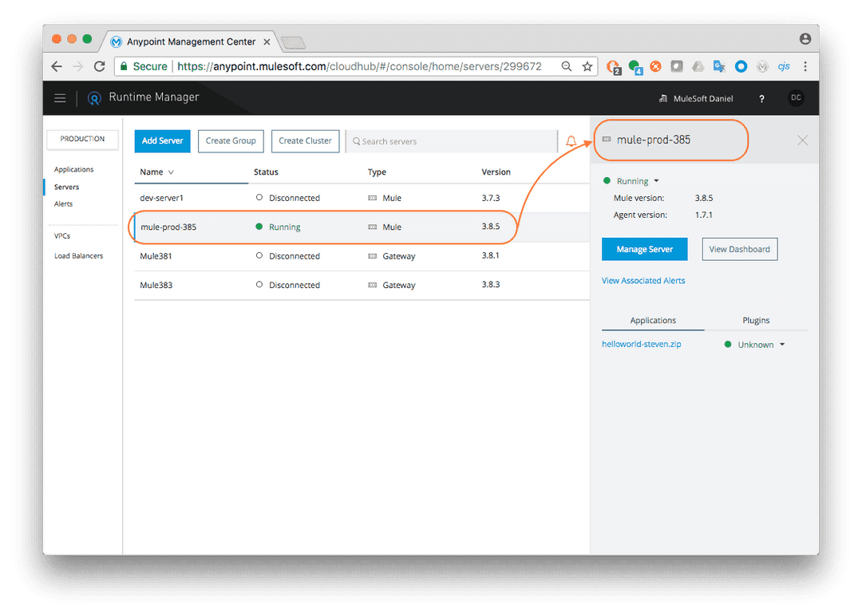Close the mule-prod-385 detail panel
Viewport: 862px width, 616px height.
[802, 140]
